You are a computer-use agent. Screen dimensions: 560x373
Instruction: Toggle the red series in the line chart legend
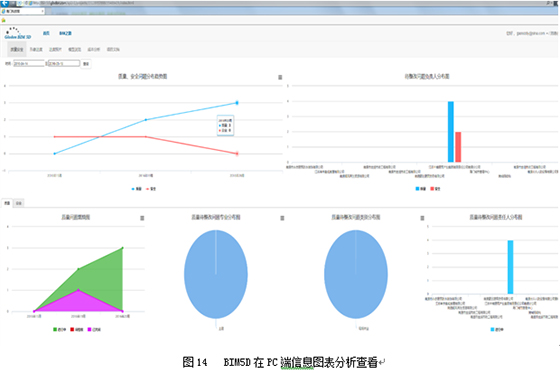coord(151,189)
